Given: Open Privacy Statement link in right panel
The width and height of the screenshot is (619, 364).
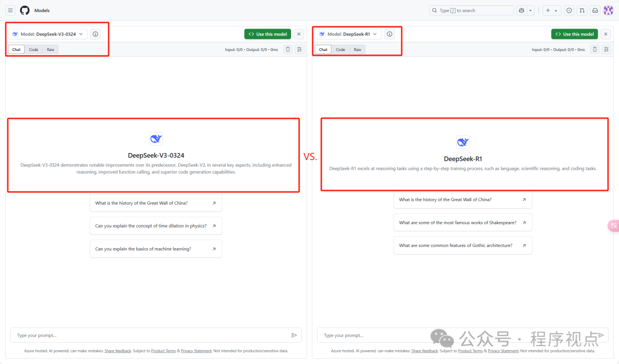Looking at the screenshot, I should 503,351.
